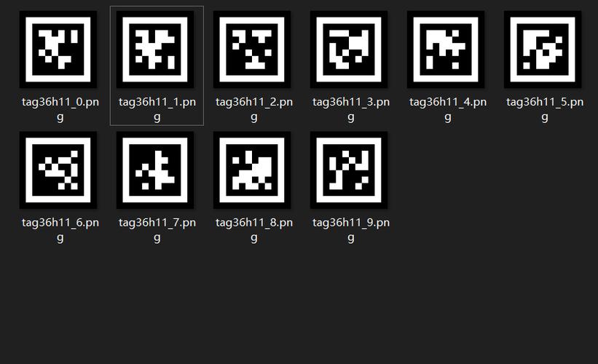
Task: Click the tag36h11_7.png name text
Action: tap(157, 230)
